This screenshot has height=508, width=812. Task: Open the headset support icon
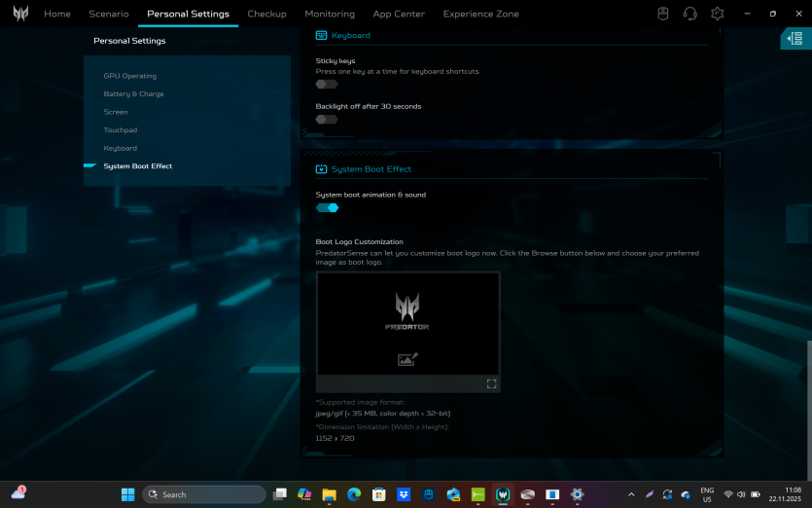tap(690, 14)
